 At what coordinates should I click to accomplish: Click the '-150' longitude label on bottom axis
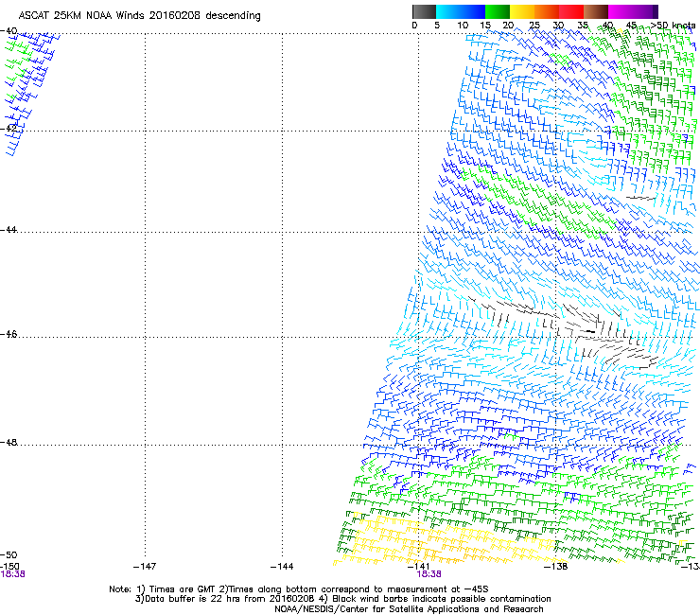tap(9, 567)
